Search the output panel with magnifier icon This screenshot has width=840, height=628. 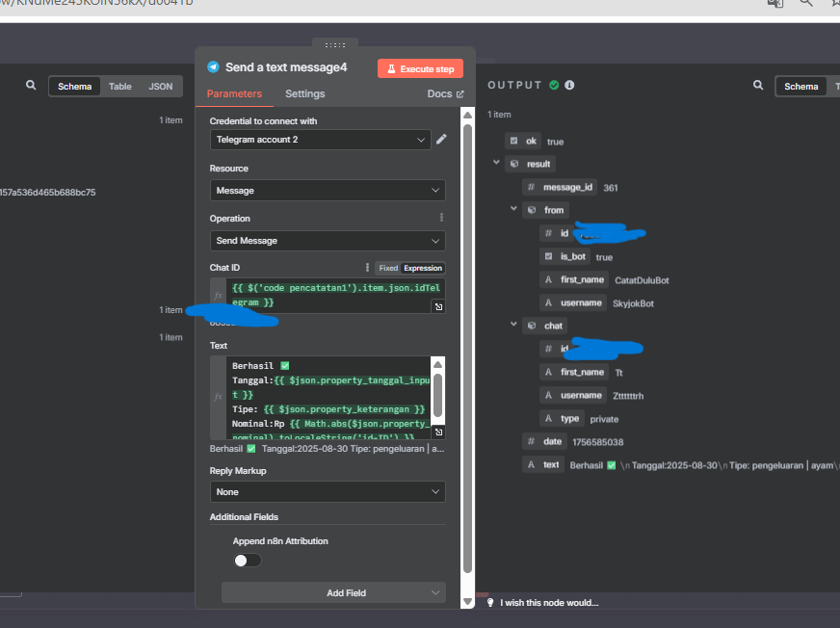coord(758,86)
